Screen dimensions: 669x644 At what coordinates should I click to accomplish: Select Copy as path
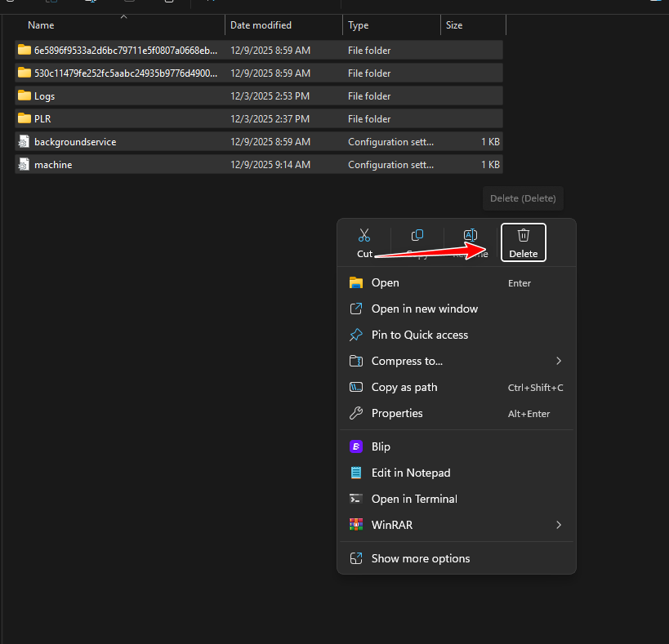pos(404,387)
